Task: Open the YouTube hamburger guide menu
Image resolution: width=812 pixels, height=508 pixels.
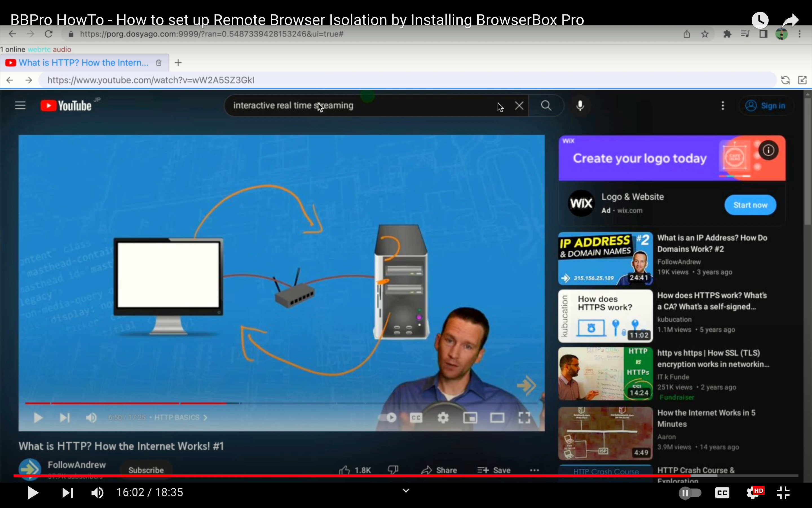Action: point(20,106)
